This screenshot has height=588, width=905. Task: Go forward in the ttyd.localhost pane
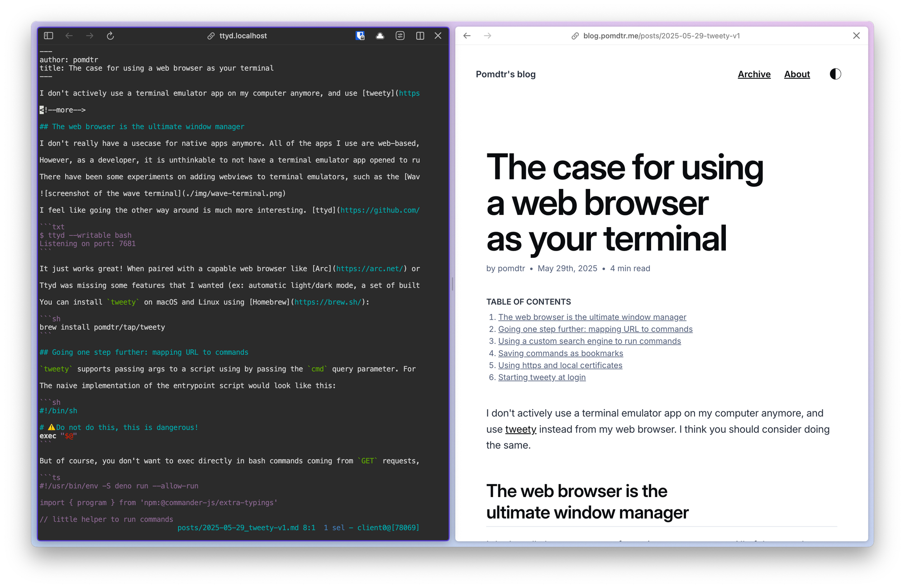tap(90, 36)
